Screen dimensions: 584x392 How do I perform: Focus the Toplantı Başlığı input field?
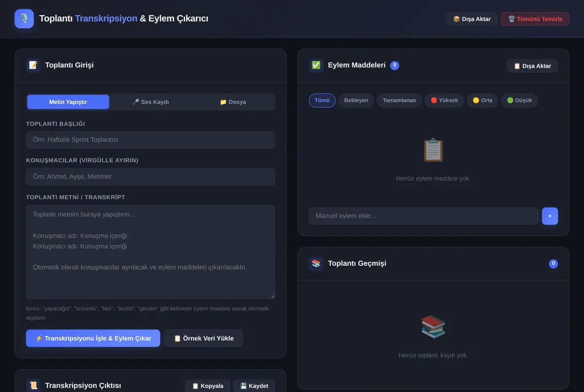tap(150, 140)
